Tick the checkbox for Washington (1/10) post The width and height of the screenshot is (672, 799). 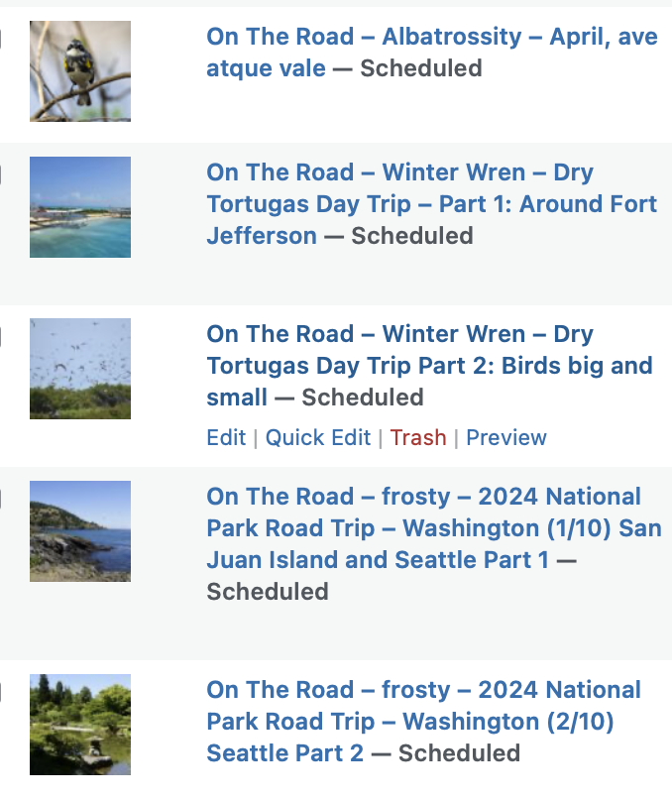click(x=1, y=499)
